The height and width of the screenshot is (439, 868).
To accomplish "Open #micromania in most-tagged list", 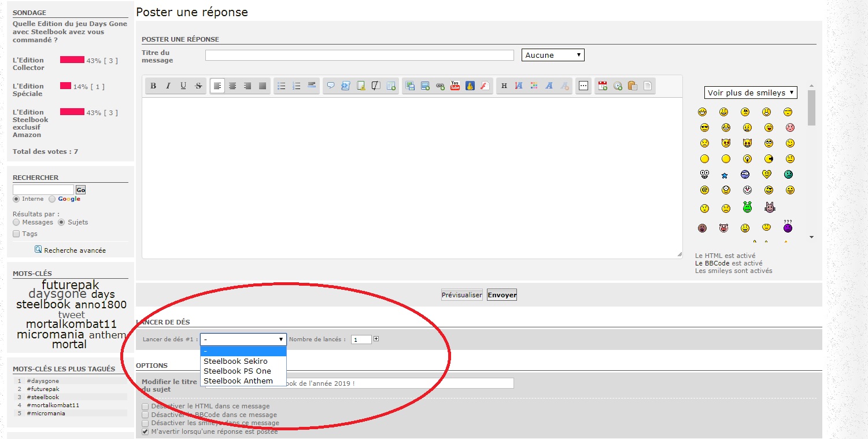I will (x=46, y=414).
